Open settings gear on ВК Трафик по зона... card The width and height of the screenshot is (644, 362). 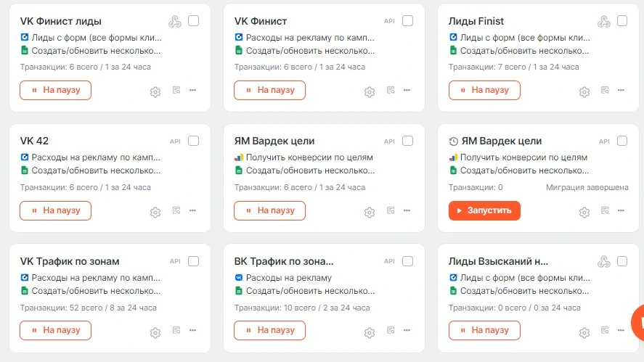[370, 332]
